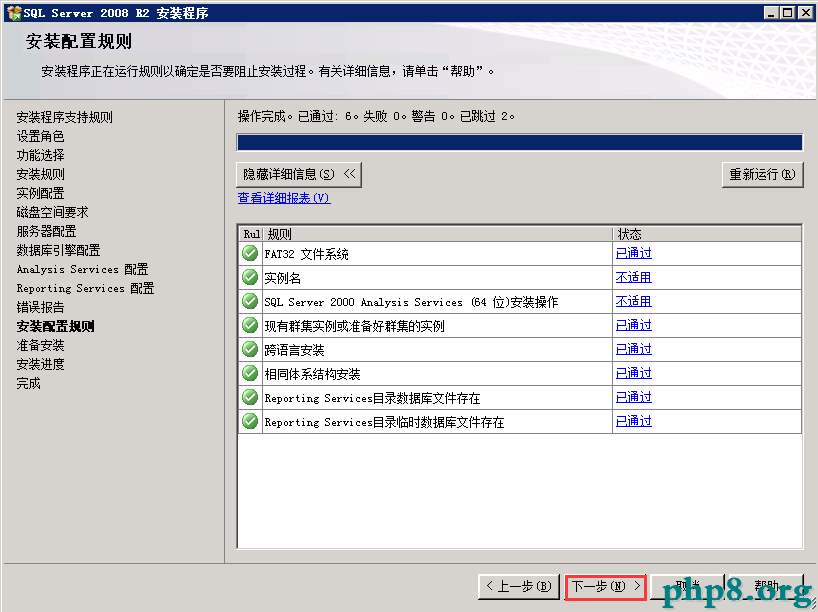818x612 pixels.
Task: Click rule text 实例名
Action: coord(282,278)
